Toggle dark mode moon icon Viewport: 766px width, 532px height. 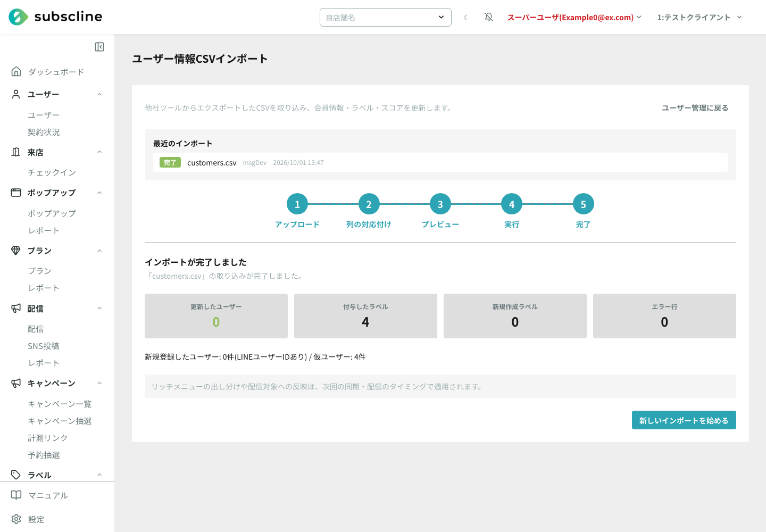466,18
